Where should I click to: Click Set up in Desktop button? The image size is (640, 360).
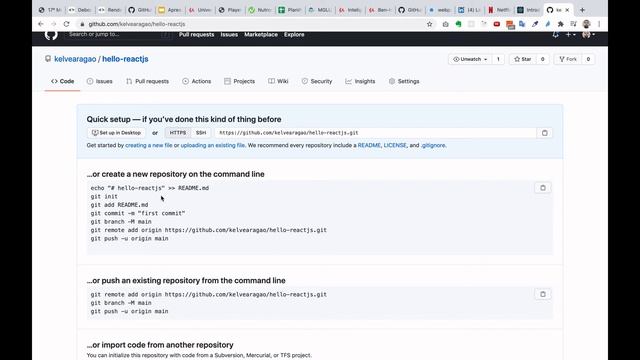[x=116, y=133]
